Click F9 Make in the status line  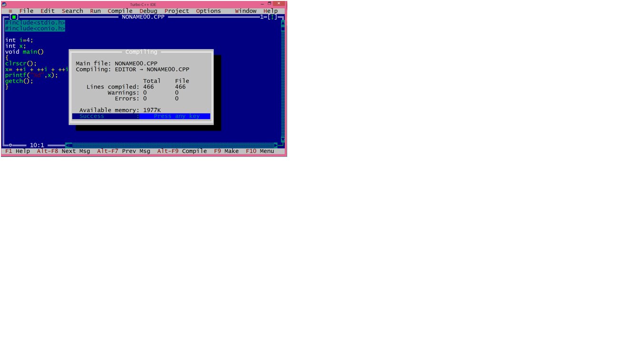(226, 151)
